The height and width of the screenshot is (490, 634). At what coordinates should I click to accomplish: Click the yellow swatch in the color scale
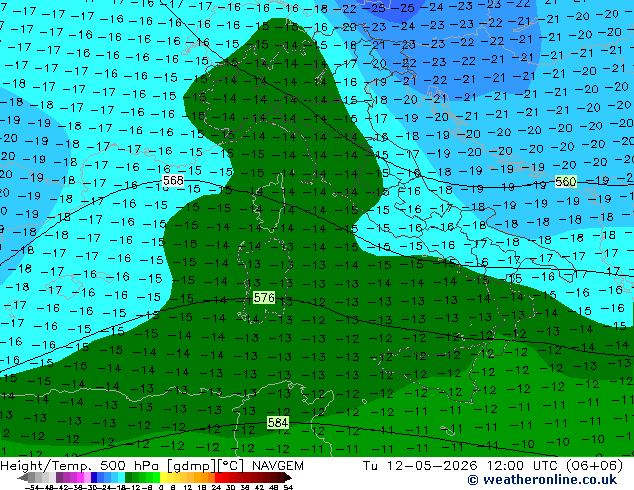pyautogui.click(x=163, y=478)
